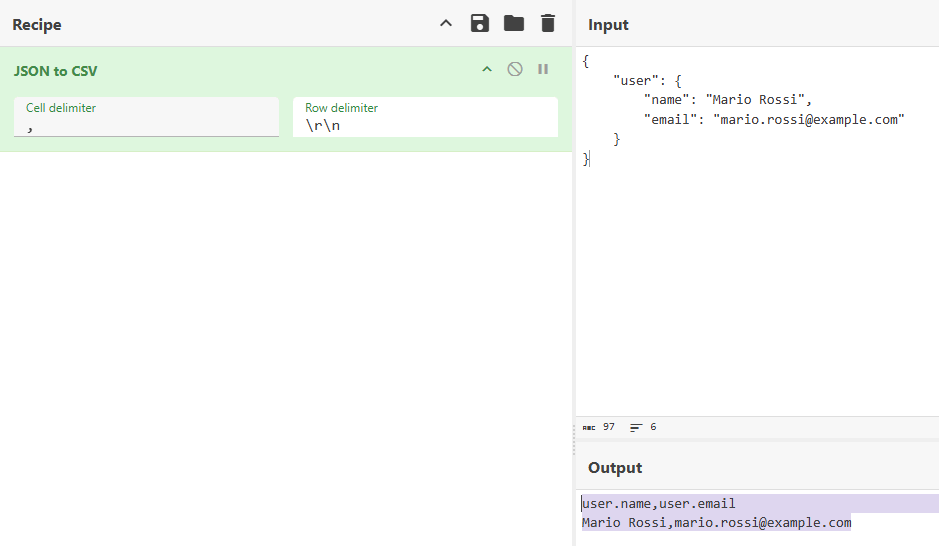Click the pane divider between Recipe and Input

pos(574,440)
